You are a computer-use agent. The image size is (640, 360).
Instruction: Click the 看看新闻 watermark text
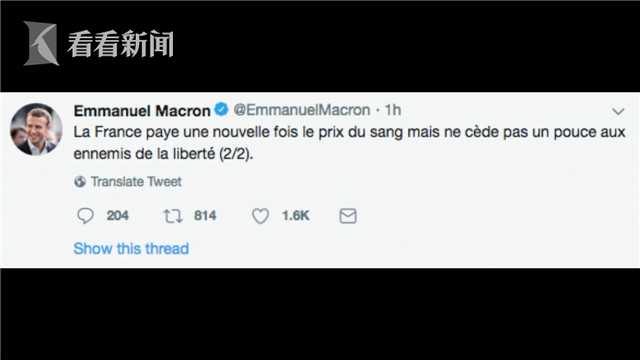click(121, 43)
